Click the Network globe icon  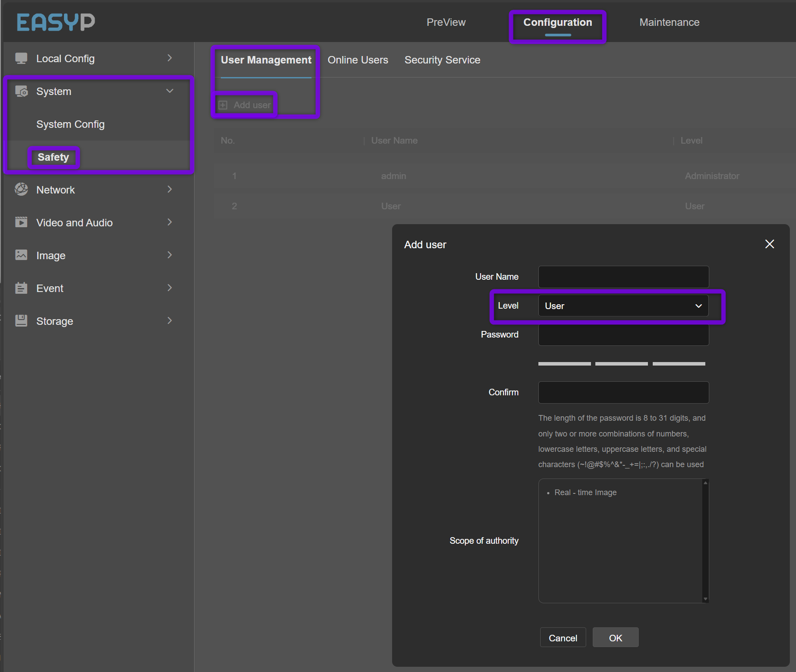[x=21, y=189]
